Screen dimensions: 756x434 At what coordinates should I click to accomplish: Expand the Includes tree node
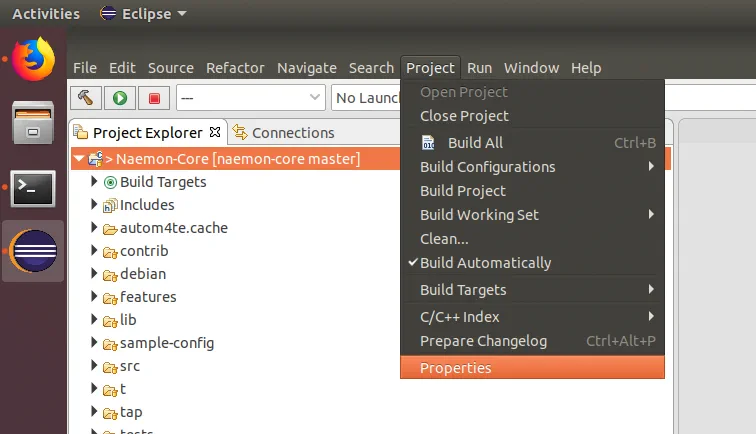(x=94, y=204)
